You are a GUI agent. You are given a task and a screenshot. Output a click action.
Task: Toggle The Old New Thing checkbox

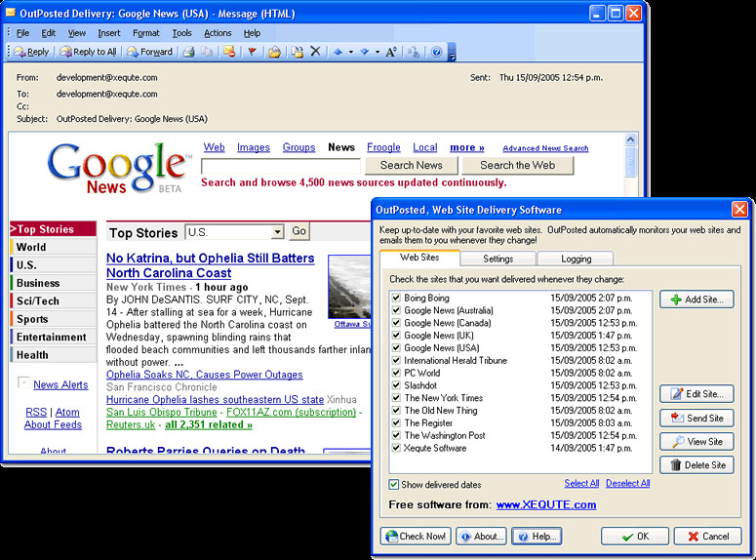pyautogui.click(x=396, y=411)
